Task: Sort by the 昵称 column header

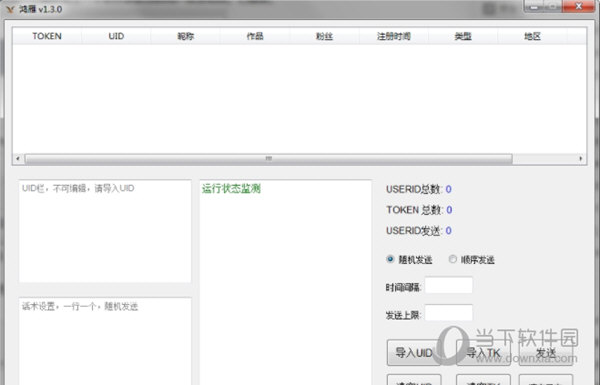Action: point(186,36)
